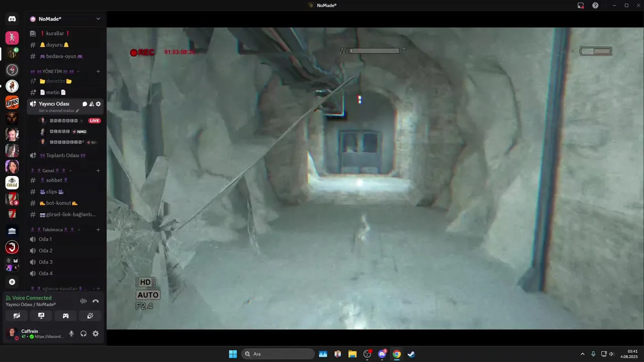
Task: Collapse the Genel category
Action: tap(51, 170)
